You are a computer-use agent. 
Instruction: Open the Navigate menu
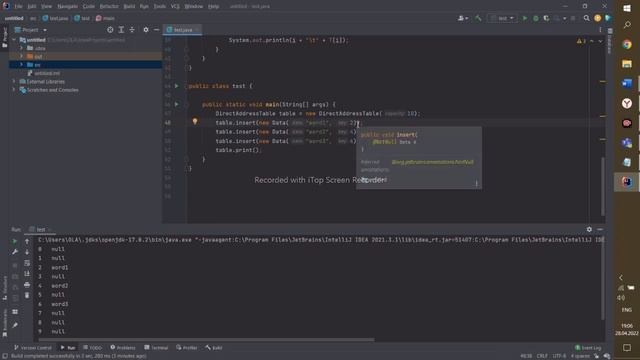(67, 7)
